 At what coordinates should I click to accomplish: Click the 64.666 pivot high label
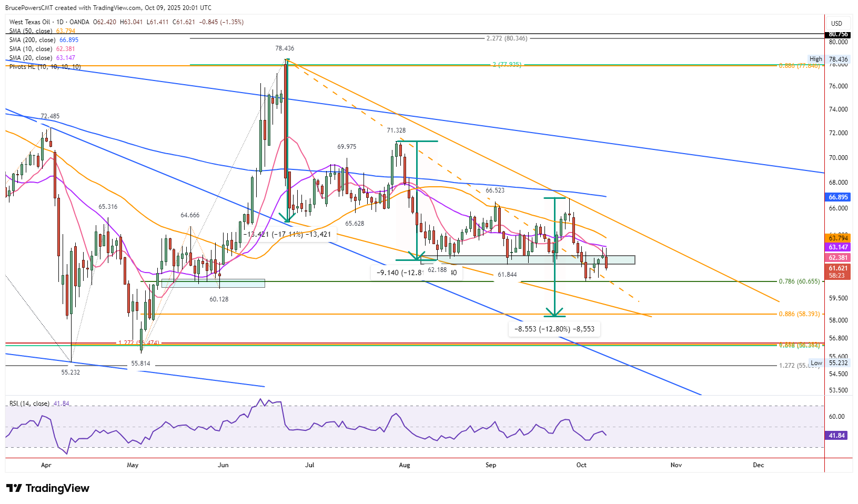coord(190,215)
